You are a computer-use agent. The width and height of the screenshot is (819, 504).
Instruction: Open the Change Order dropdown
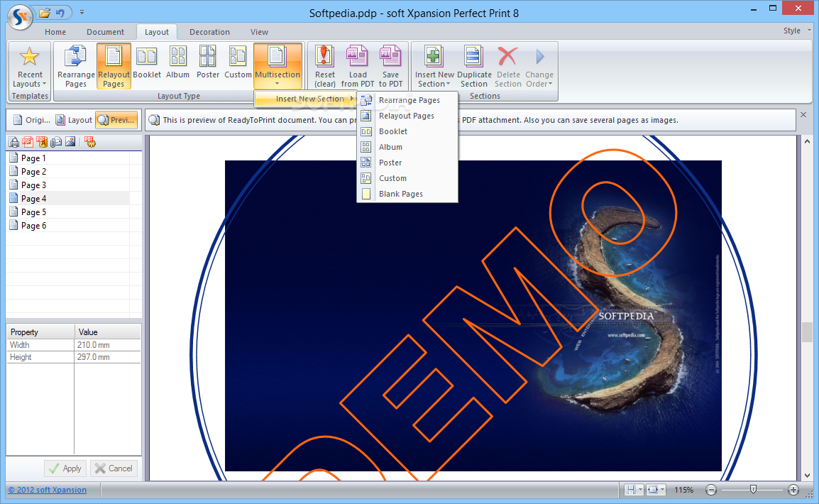(539, 66)
